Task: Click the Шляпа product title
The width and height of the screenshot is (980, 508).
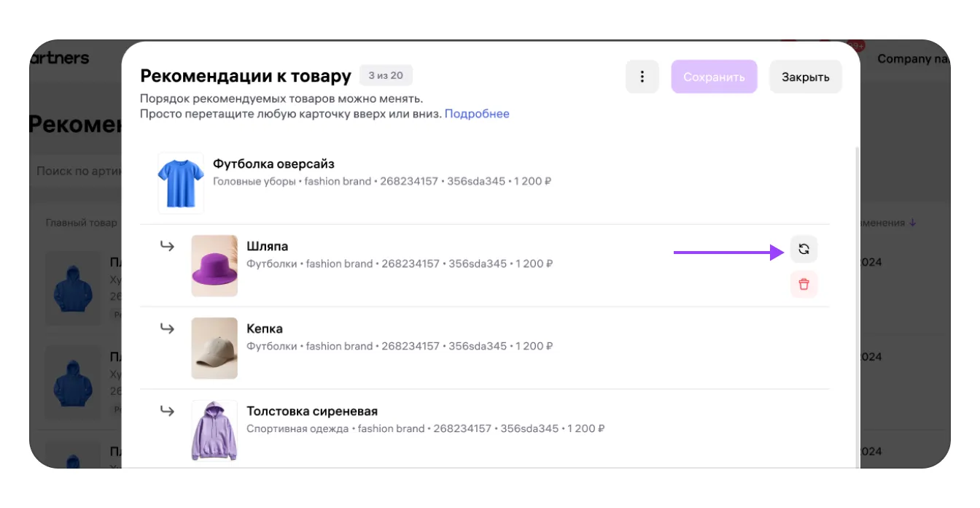Action: (268, 246)
